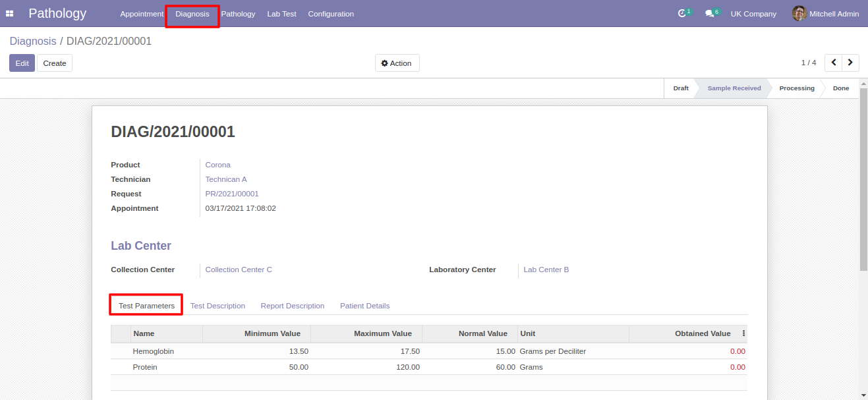Select the Hemoglobin row name
The height and width of the screenshot is (400, 868).
[154, 351]
